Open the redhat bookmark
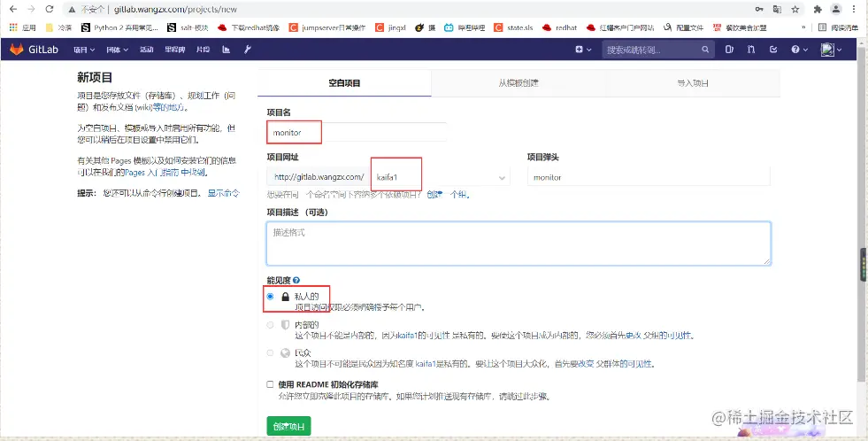The image size is (868, 441). coord(560,27)
